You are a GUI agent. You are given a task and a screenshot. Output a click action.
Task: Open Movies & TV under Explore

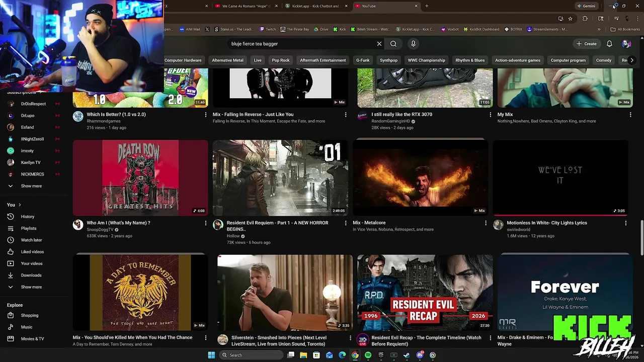(33, 339)
